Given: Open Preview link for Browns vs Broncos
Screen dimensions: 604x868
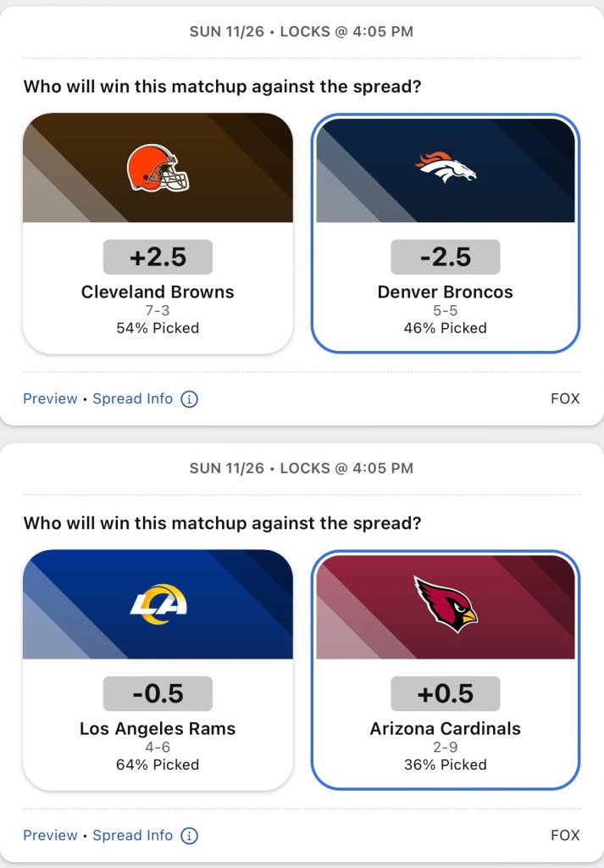Looking at the screenshot, I should [50, 398].
